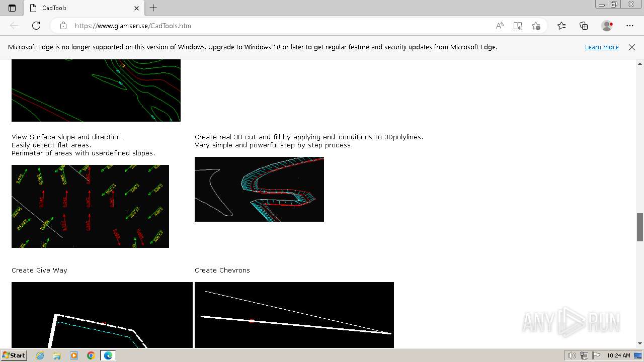Click the vertical scrollbar thumb
Screen dimensions: 644x362
pyautogui.click(x=640, y=227)
